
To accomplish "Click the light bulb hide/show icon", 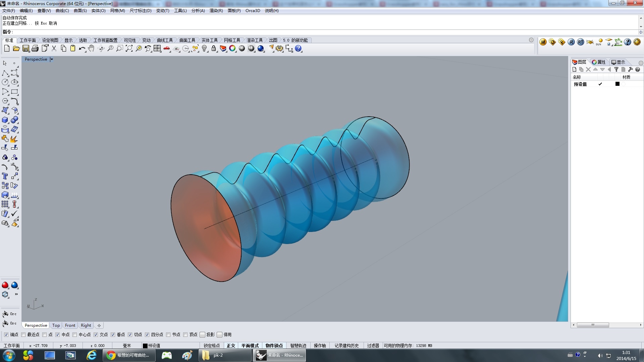I will click(x=204, y=49).
